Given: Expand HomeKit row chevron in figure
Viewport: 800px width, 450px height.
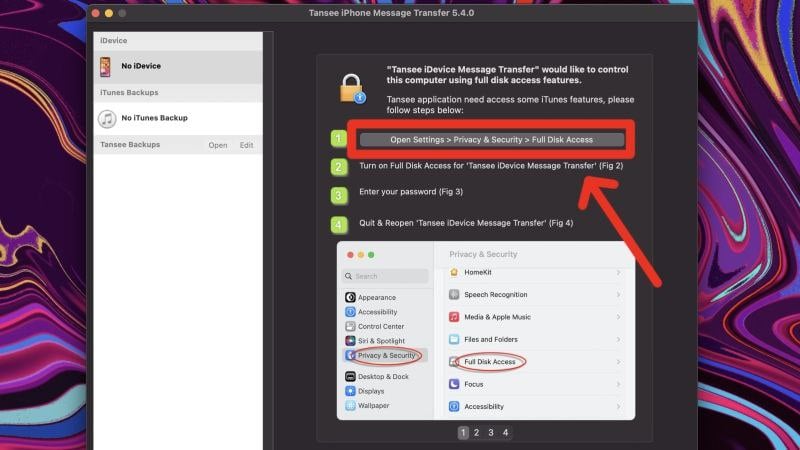Looking at the screenshot, I should click(x=618, y=272).
